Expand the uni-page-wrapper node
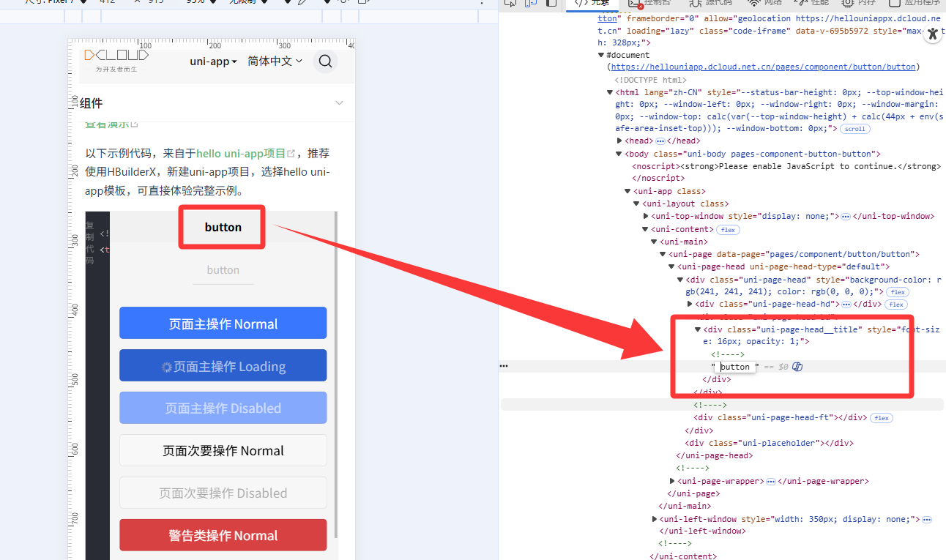 tap(672, 481)
